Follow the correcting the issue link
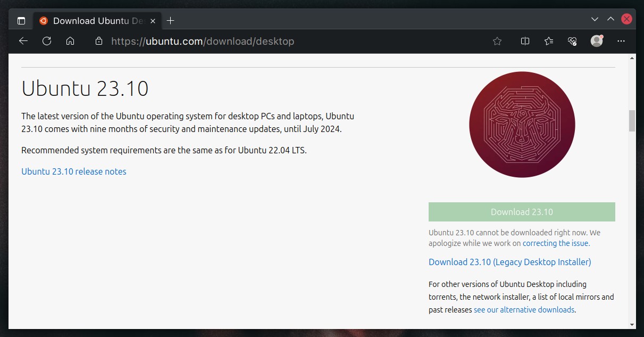The width and height of the screenshot is (644, 337). tap(556, 243)
